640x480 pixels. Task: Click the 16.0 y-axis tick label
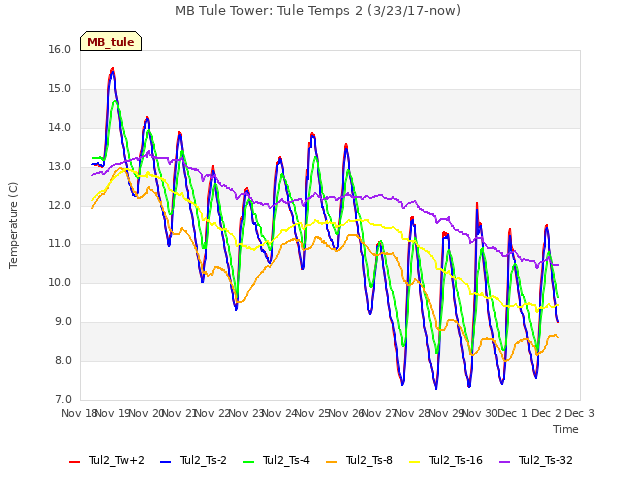coord(60,49)
